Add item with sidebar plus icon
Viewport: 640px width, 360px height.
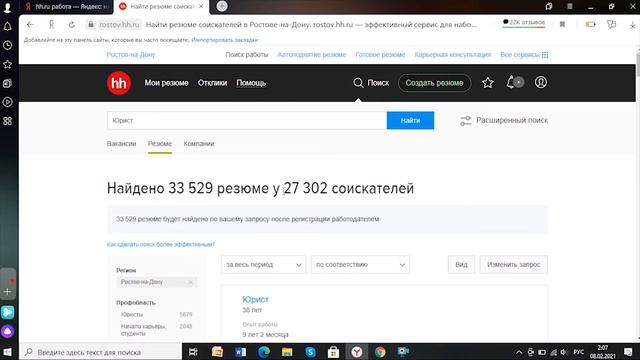tap(7, 291)
